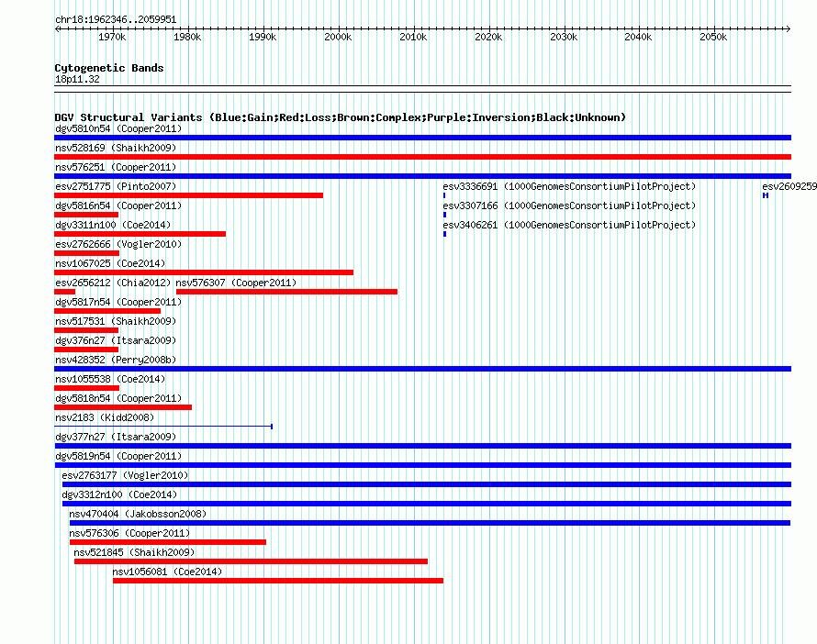The height and width of the screenshot is (644, 817).
Task: Select the dgv5819n54 (Cooper2011) label
Action: pos(118,456)
